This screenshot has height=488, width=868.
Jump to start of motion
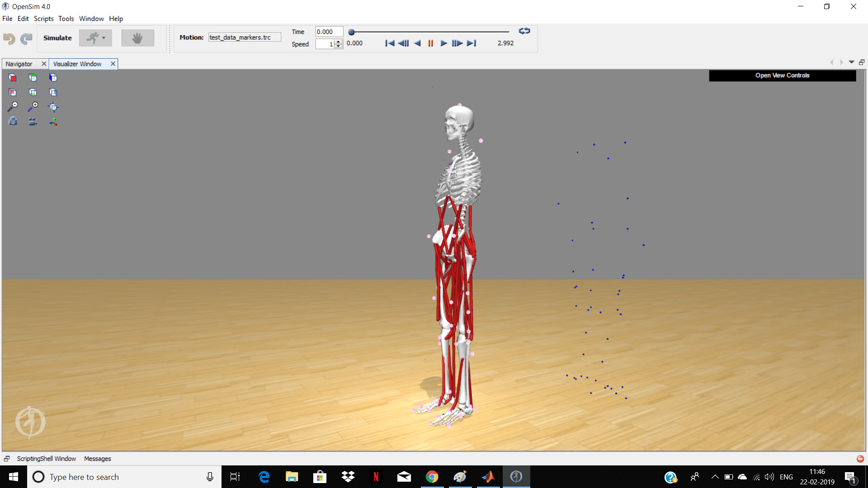point(390,43)
